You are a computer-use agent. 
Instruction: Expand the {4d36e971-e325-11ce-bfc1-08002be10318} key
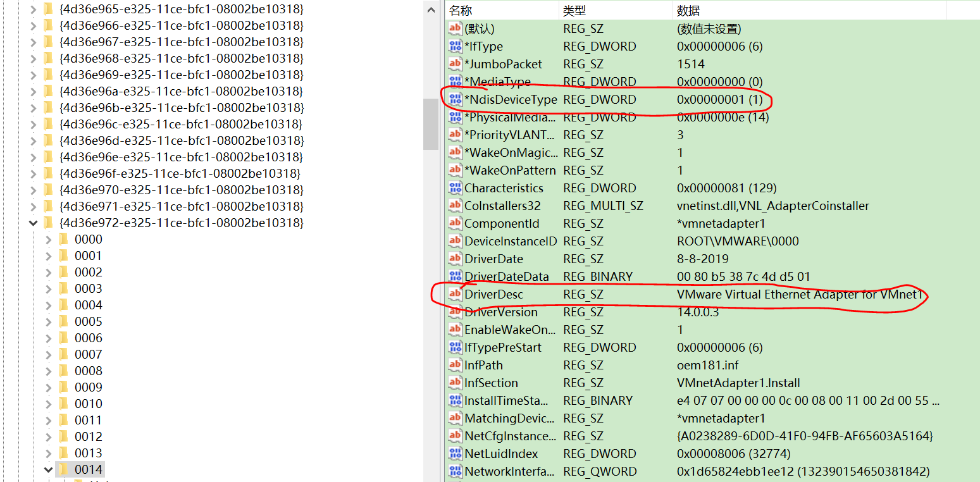(x=34, y=206)
